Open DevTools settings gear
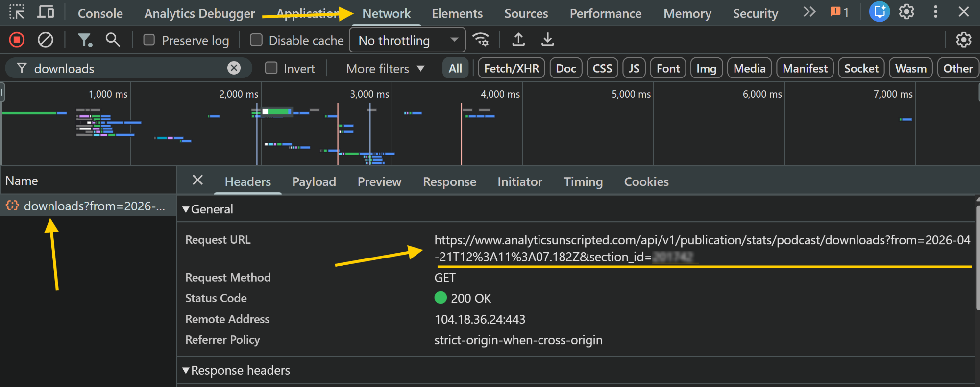The width and height of the screenshot is (980, 387). coord(906,12)
